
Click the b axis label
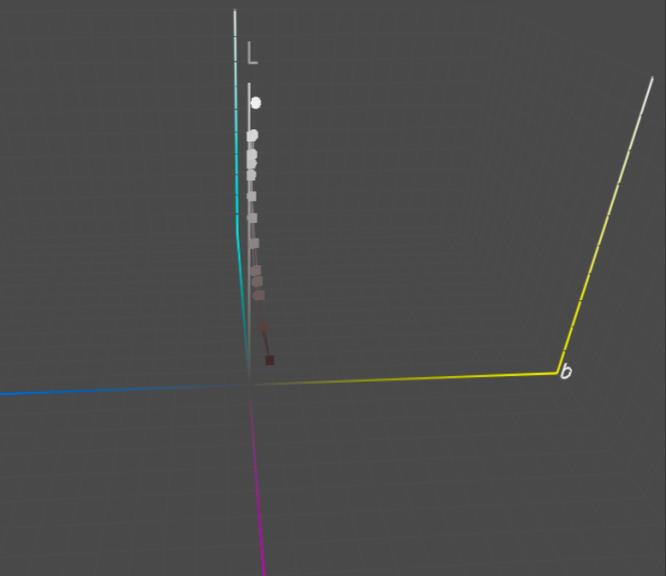566,371
